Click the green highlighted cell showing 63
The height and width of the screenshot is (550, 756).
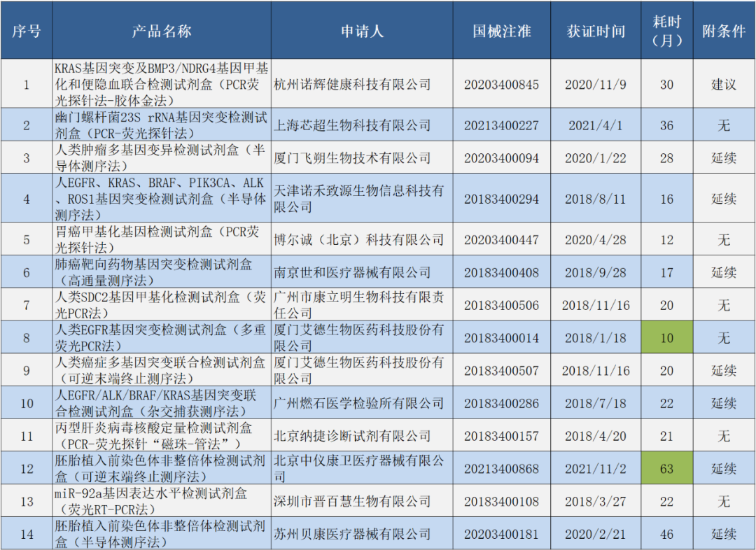[x=666, y=469]
